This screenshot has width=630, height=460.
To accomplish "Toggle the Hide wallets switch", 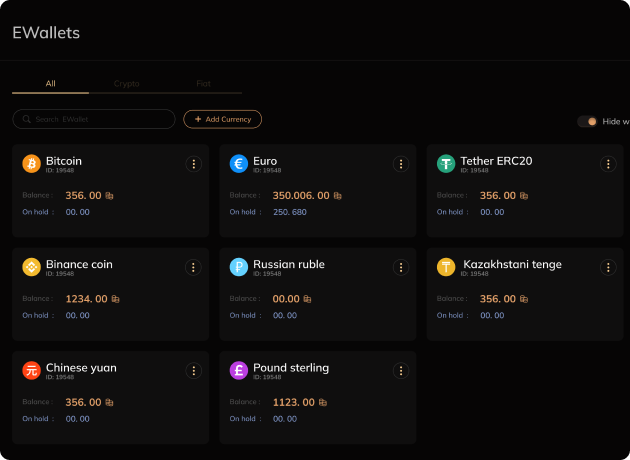I will pyautogui.click(x=587, y=121).
